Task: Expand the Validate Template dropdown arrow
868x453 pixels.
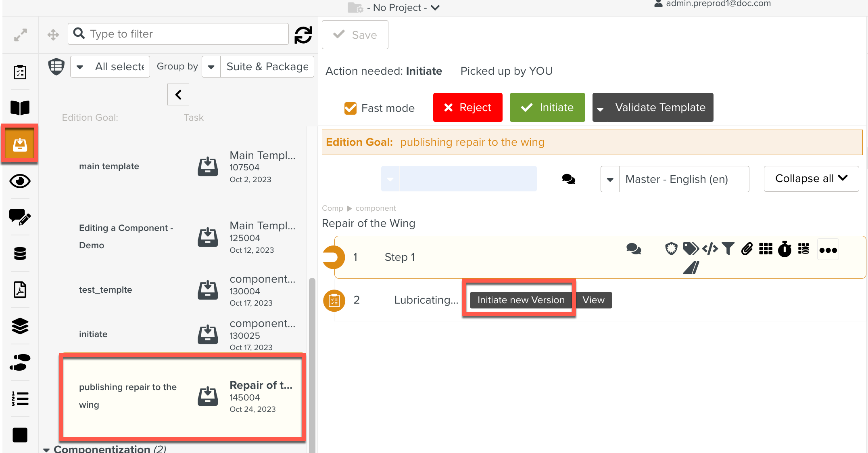Action: click(600, 108)
